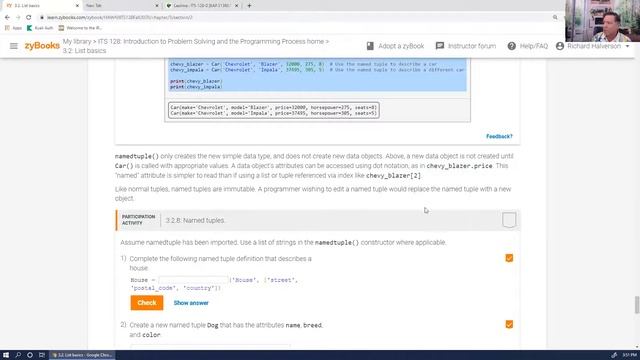Click the Richard Halverson name text
Viewport: 640px width, 360px height.
[594, 46]
